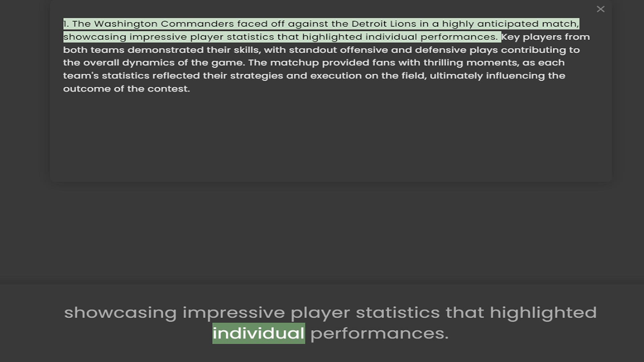Viewport: 644px width, 362px height.
Task: Click "highlighted" in the large bottom caption
Action: pyautogui.click(x=543, y=313)
